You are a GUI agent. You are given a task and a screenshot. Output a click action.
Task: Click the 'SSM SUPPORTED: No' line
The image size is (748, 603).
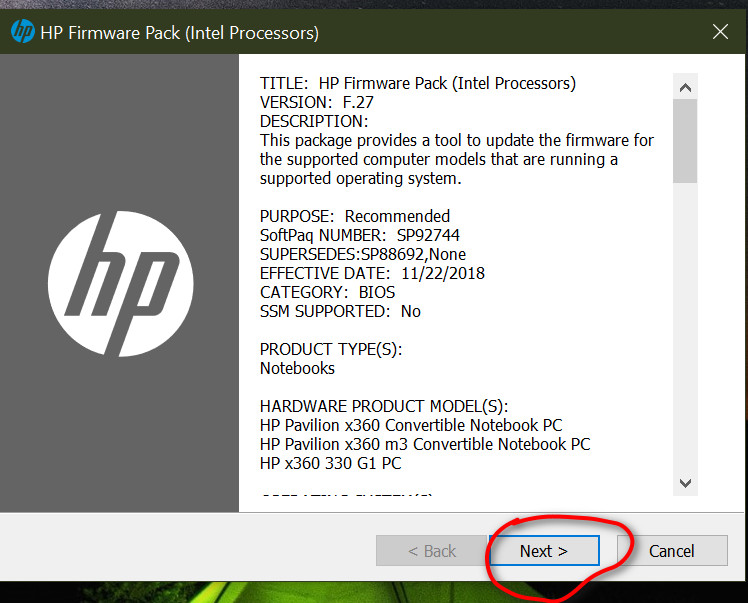(340, 311)
